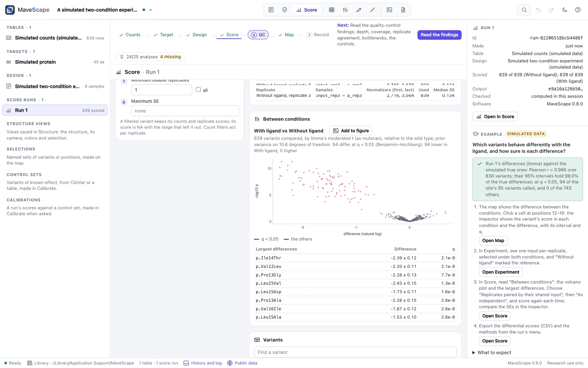Click the Maximum SE input field
This screenshot has height=368, width=588.
[185, 111]
